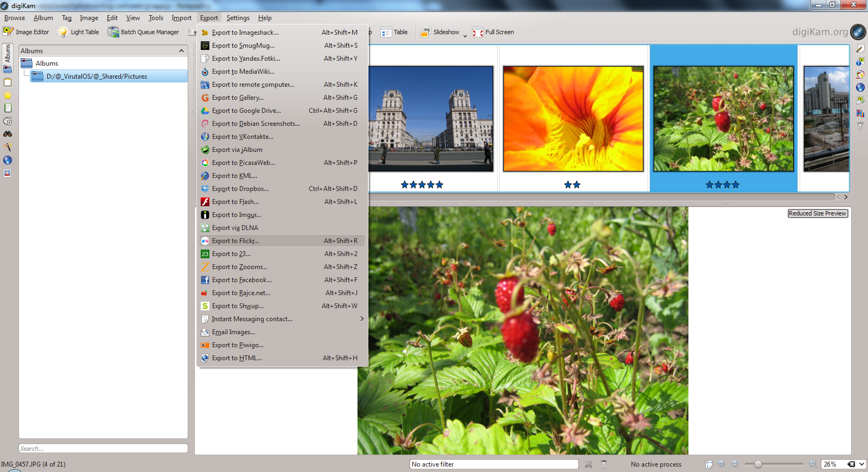The height and width of the screenshot is (472, 868).
Task: Open the Image Editor from the toolbar
Action: point(26,32)
